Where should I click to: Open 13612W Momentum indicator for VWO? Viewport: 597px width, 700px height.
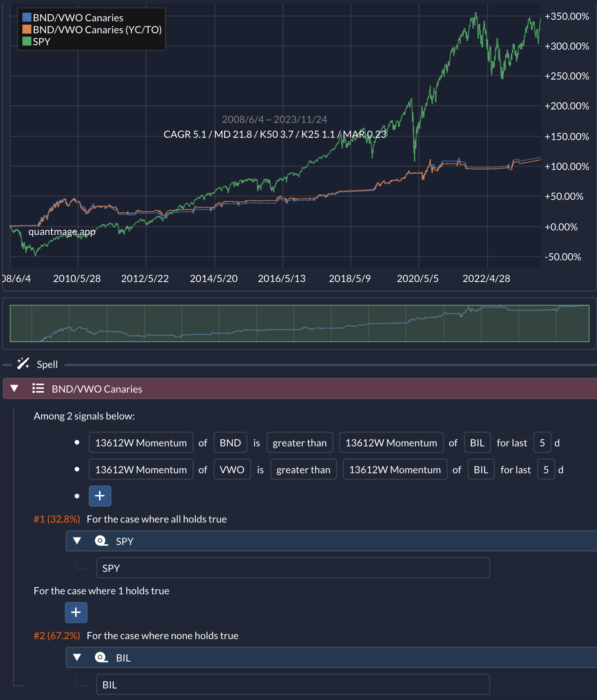(141, 470)
